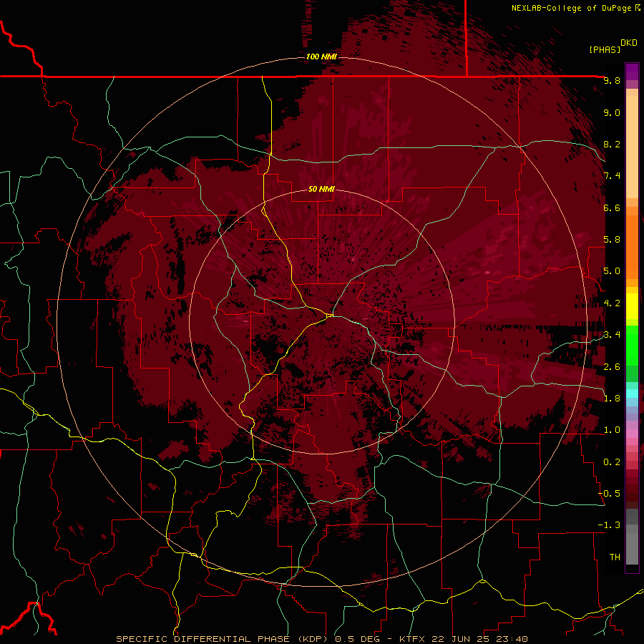Click the NEXLAB-College of DuPage header text
Viewport: 644px width, 644px height.
click(571, 8)
